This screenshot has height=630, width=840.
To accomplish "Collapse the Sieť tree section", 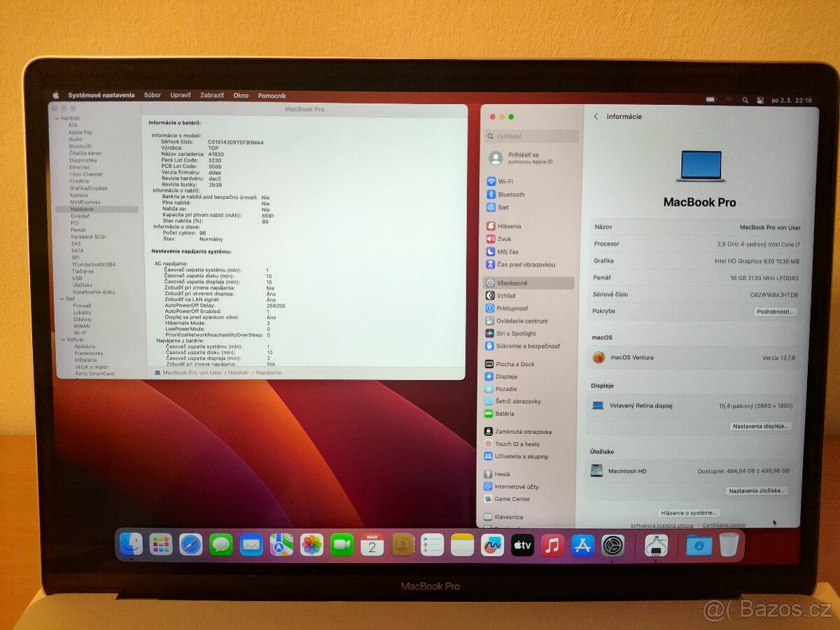I will click(x=62, y=299).
